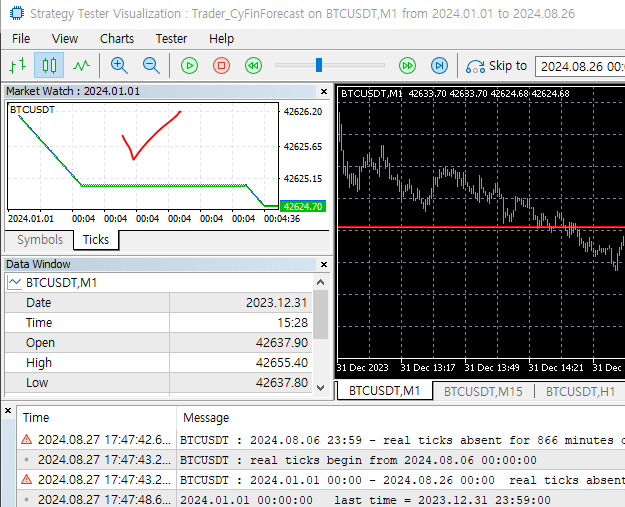This screenshot has width=625, height=507.
Task: Click the red horizontal price line on chart
Action: point(481,227)
